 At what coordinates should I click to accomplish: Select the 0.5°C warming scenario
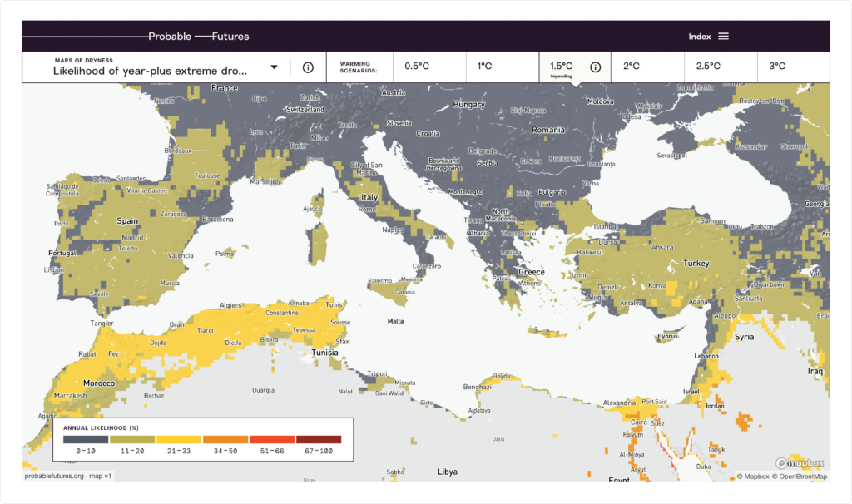(429, 67)
